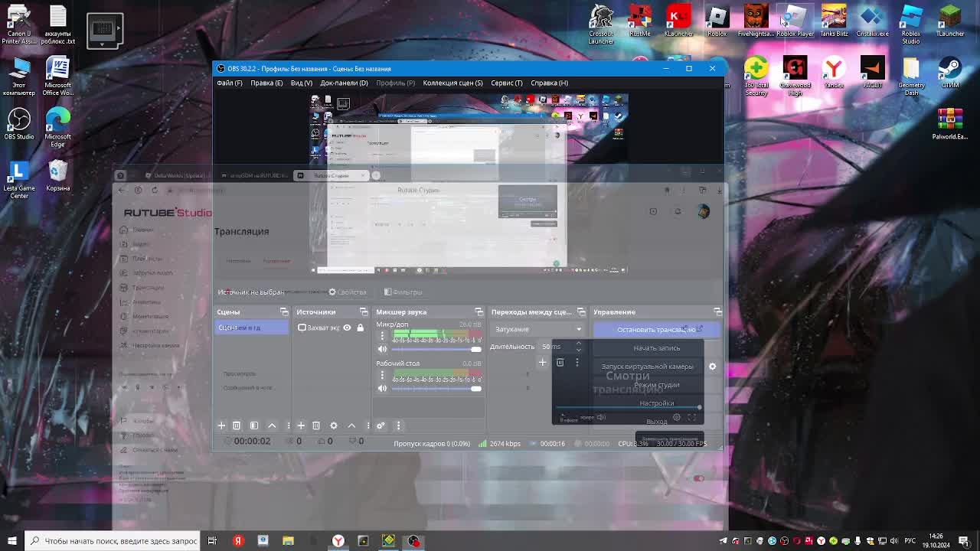This screenshot has width=980, height=551.
Task: Open Steam desktop shortcut
Action: click(950, 73)
